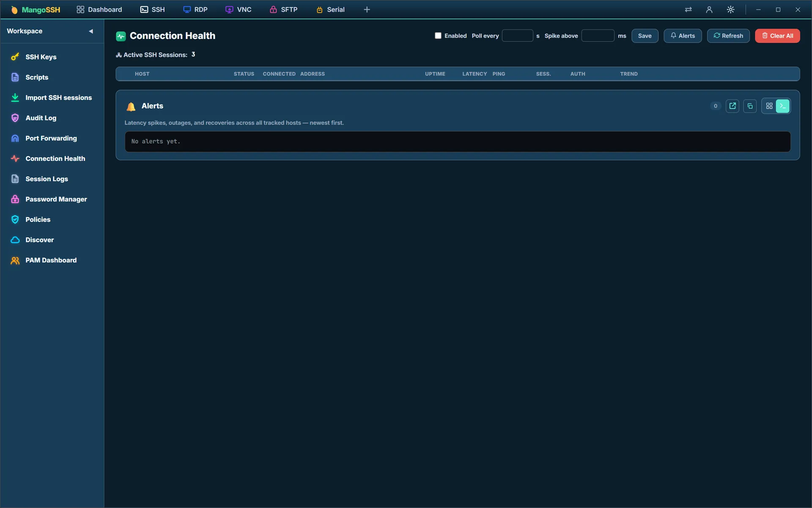Switch to the RDP tab
Image resolution: width=812 pixels, height=508 pixels.
[x=195, y=9]
